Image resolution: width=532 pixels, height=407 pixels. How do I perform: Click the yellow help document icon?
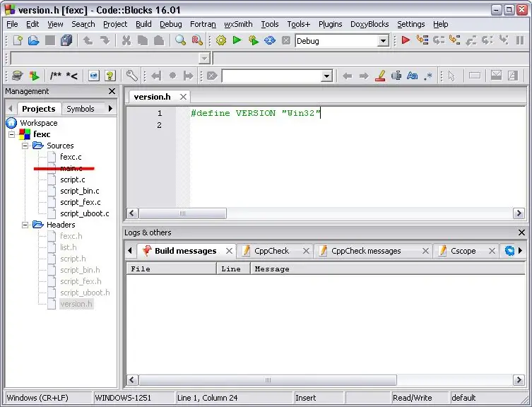click(110, 76)
